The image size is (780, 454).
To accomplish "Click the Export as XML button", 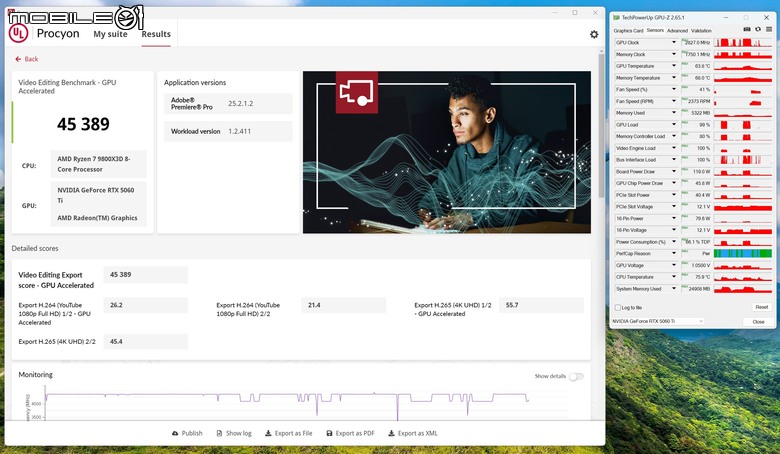I will click(413, 433).
